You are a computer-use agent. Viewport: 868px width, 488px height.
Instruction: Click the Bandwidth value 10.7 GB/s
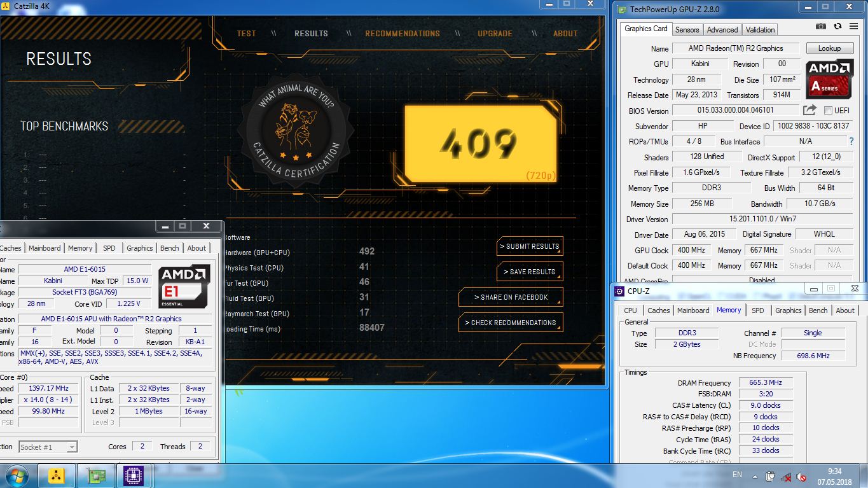819,204
